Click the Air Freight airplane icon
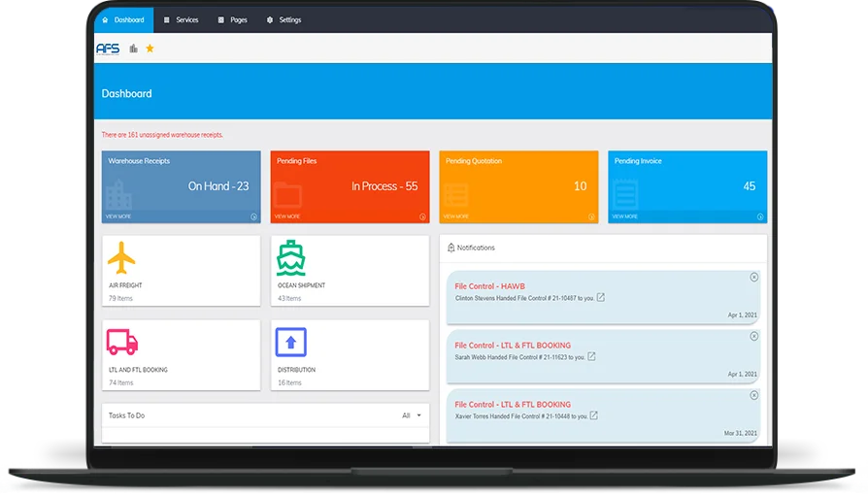The height and width of the screenshot is (496, 868). point(121,258)
